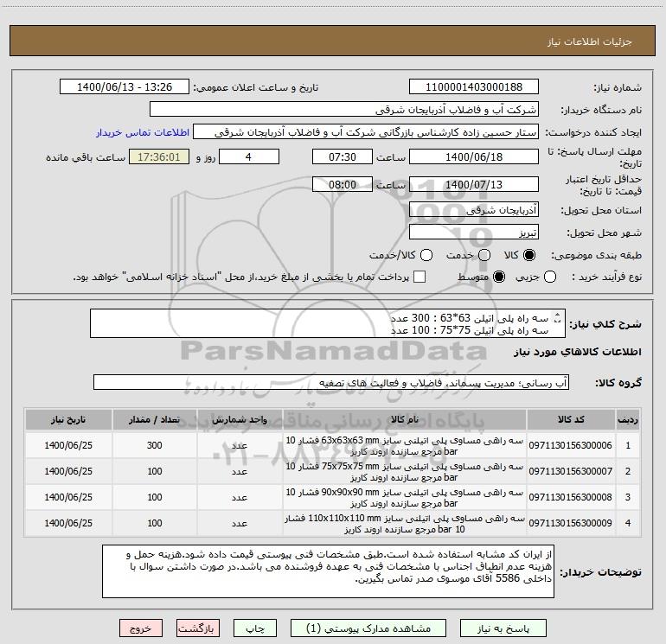Click the خروج exit button

tap(141, 628)
